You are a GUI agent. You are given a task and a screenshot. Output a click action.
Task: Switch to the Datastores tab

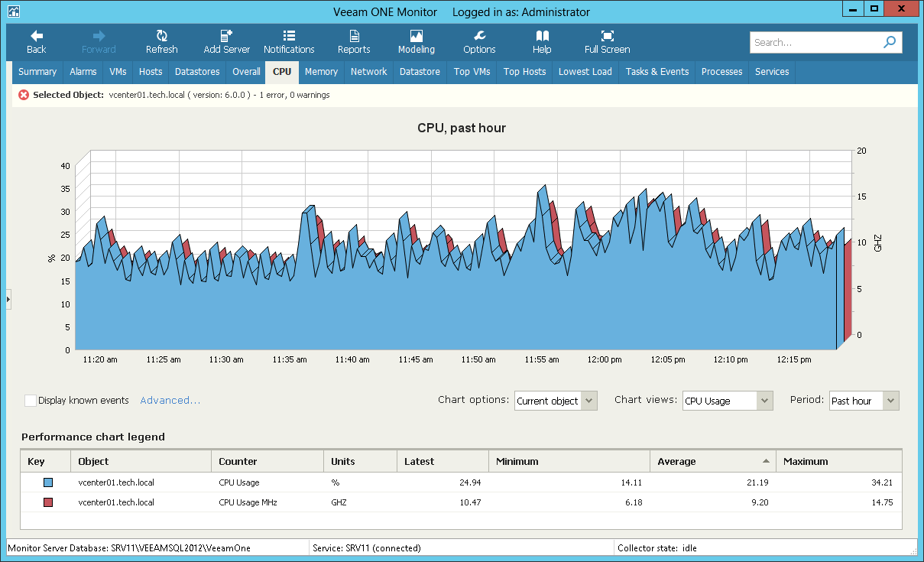tap(197, 72)
